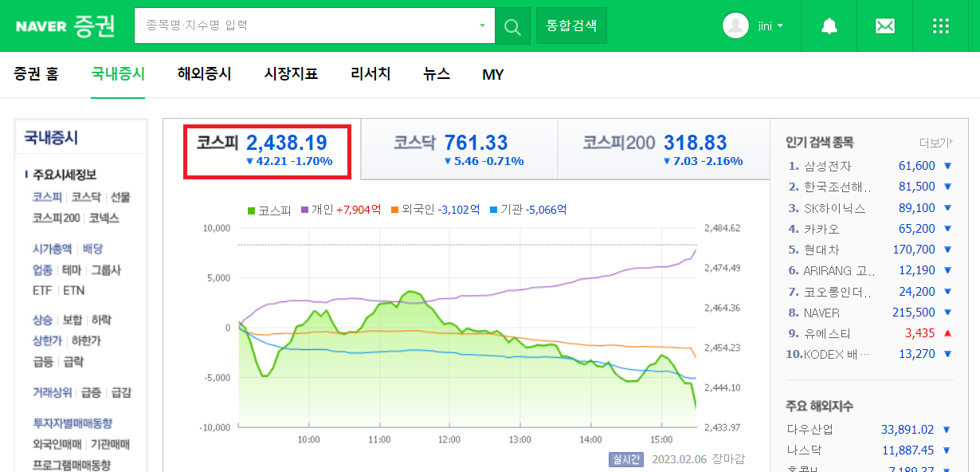Open the mail envelope icon
980x472 pixels.
pos(884,26)
